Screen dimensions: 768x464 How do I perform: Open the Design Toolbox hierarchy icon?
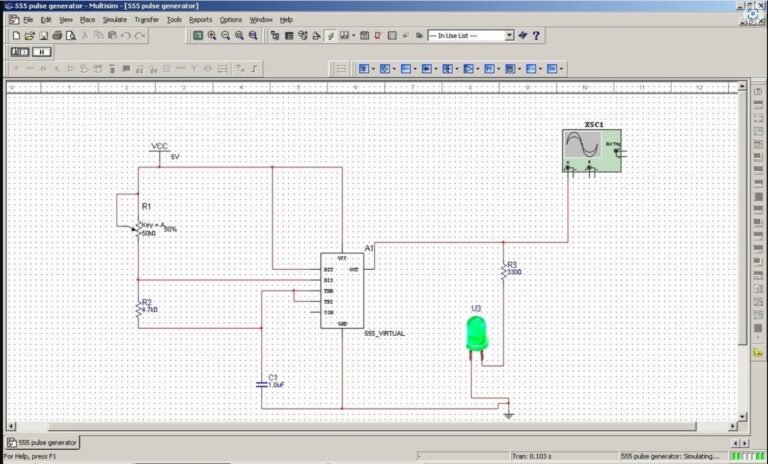[275, 36]
